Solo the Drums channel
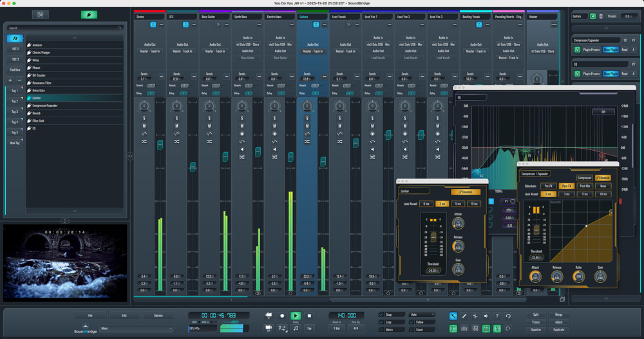This screenshot has height=339, width=644. 144,118
